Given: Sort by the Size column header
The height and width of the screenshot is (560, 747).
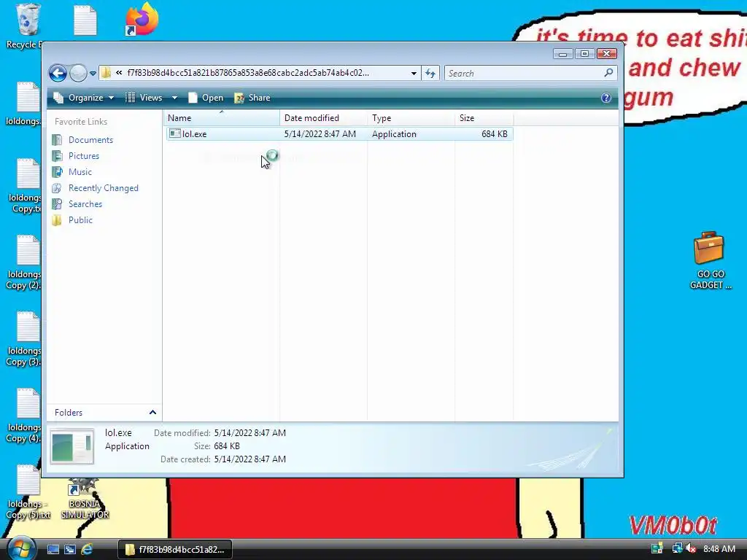Looking at the screenshot, I should 484,118.
